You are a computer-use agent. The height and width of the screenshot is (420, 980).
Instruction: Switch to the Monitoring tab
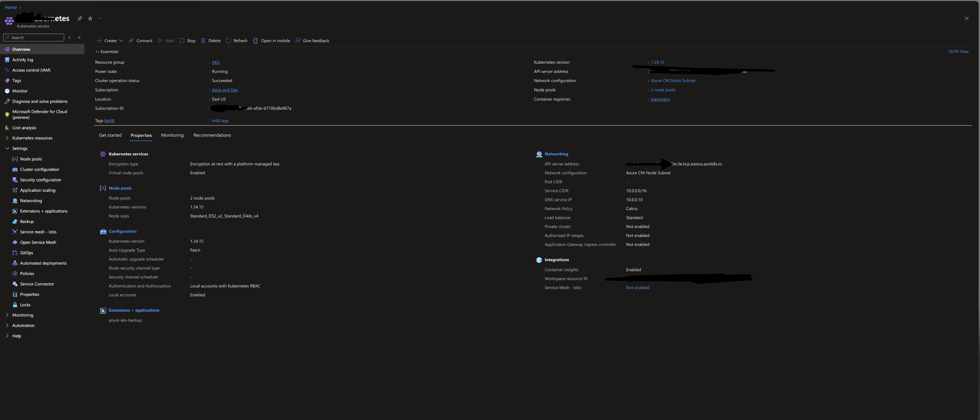tap(172, 135)
